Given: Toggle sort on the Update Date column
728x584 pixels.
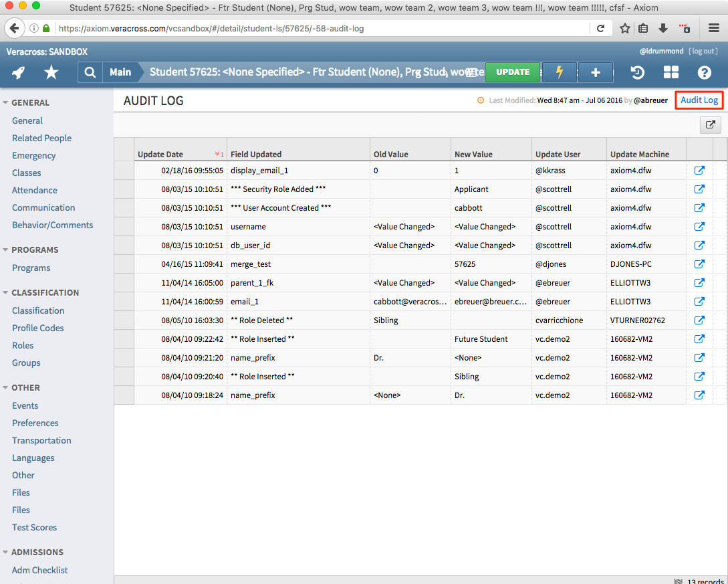Looking at the screenshot, I should [x=160, y=154].
